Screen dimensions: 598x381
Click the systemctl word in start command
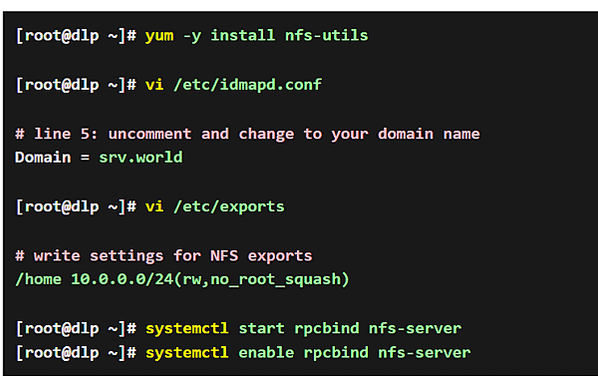click(x=187, y=329)
